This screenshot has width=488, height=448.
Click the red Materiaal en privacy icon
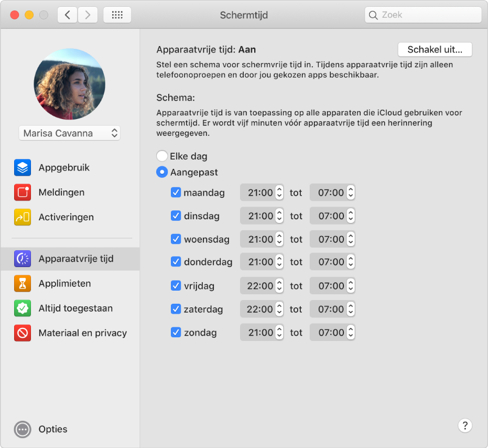[x=23, y=333]
